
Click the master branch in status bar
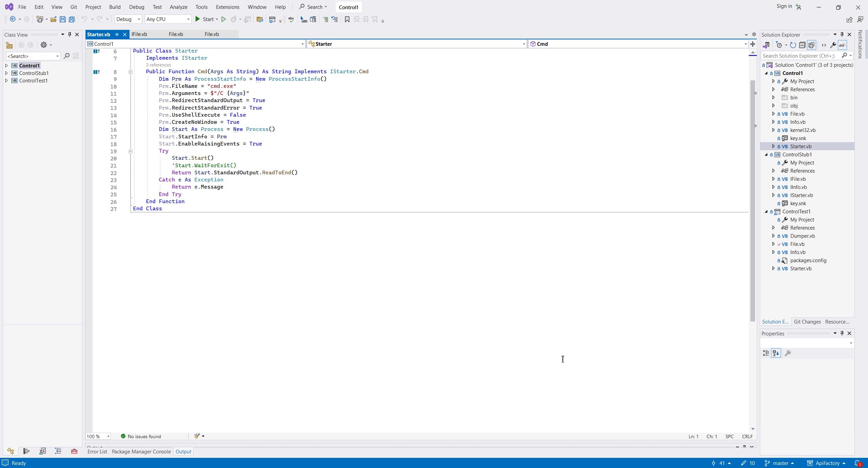pos(780,463)
